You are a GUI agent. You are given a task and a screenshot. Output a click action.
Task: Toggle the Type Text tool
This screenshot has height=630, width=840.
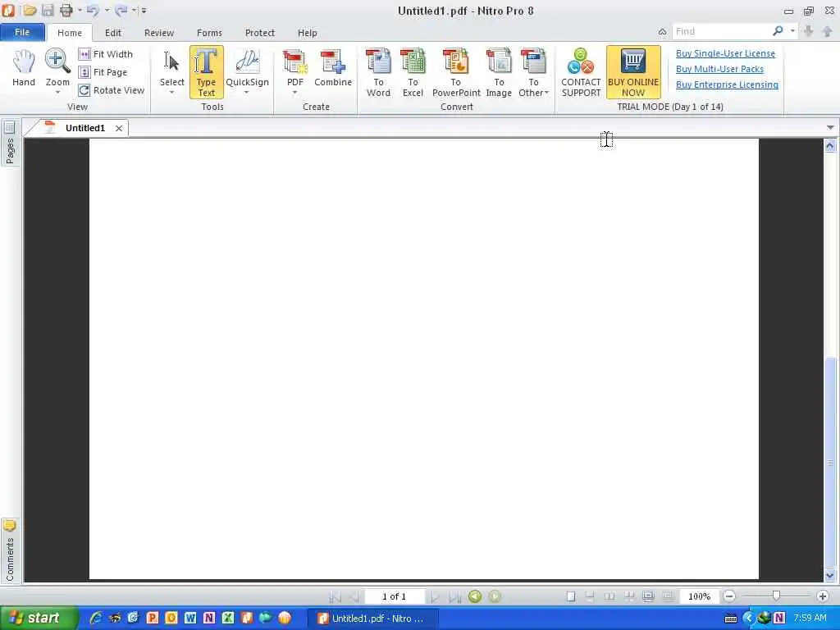(206, 72)
